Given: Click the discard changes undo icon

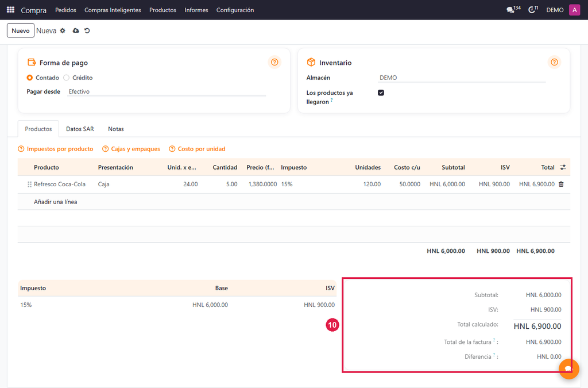Looking at the screenshot, I should (x=87, y=31).
